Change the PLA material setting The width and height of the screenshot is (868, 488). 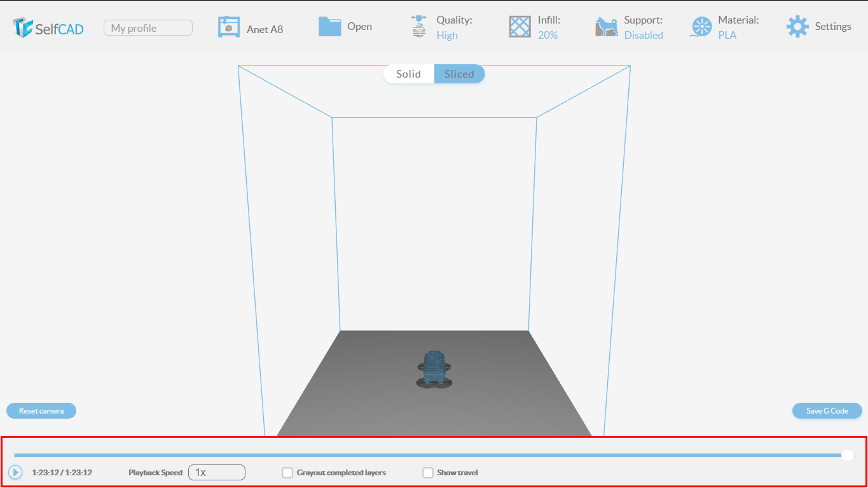point(727,36)
